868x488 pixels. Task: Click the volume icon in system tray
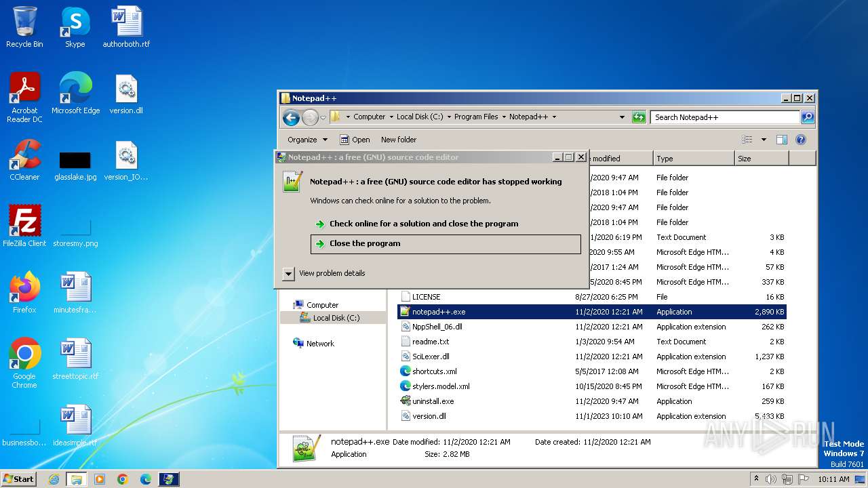(x=771, y=479)
